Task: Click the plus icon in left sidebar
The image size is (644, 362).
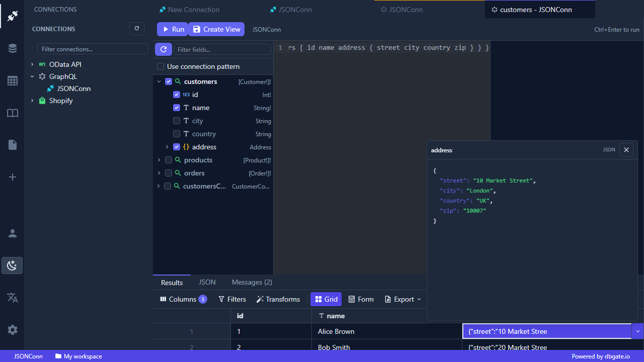Action: [x=13, y=177]
